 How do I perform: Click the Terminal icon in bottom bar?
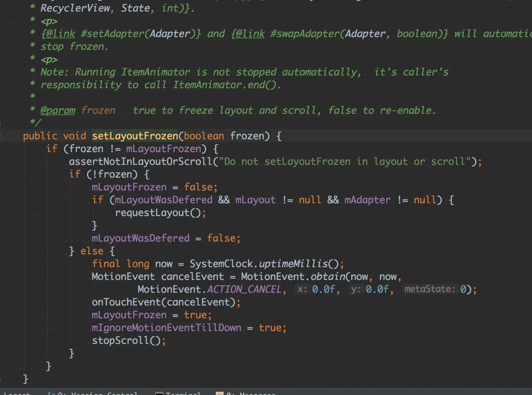pyautogui.click(x=159, y=393)
